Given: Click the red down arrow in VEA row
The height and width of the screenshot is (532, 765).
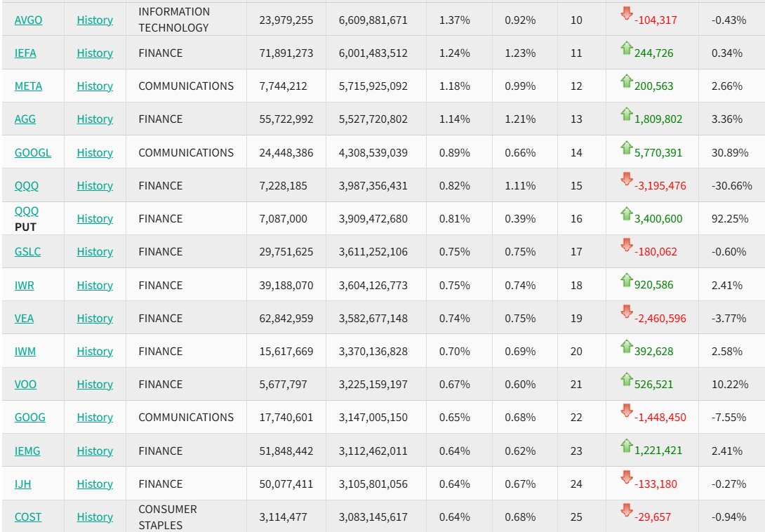Looking at the screenshot, I should (627, 313).
